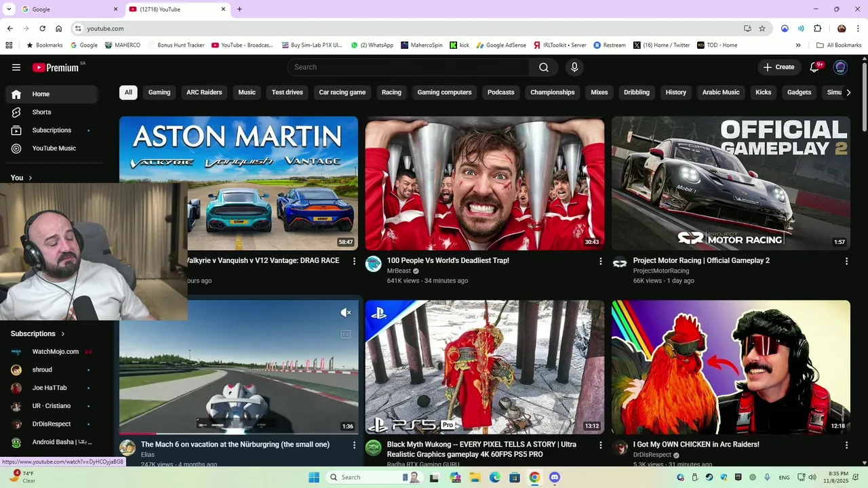
Task: Open Shorts in the sidebar
Action: point(52,112)
